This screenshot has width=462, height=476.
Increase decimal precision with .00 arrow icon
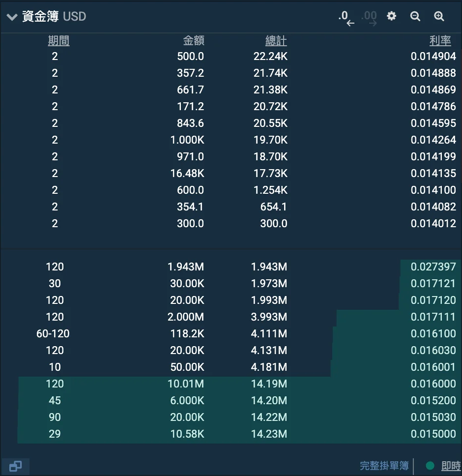[x=369, y=18]
